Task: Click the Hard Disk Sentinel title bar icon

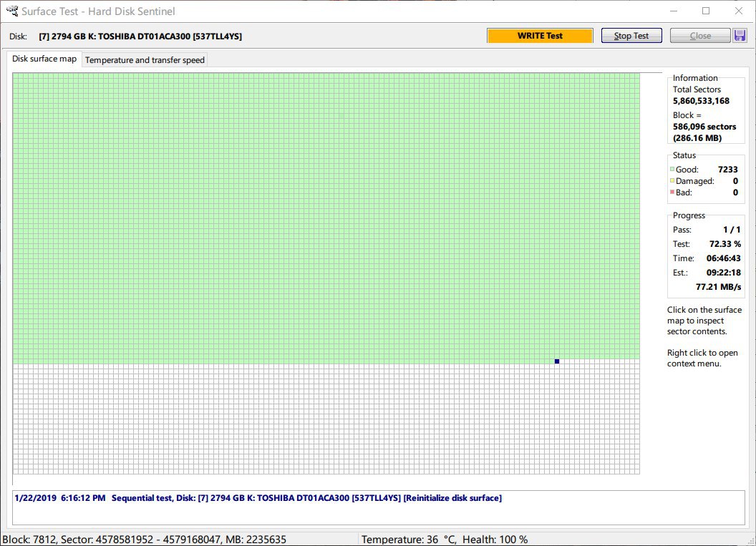Action: tap(11, 11)
